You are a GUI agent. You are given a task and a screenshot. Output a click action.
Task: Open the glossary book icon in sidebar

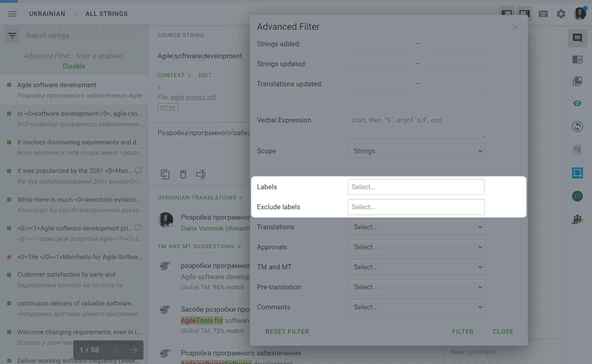click(x=578, y=81)
